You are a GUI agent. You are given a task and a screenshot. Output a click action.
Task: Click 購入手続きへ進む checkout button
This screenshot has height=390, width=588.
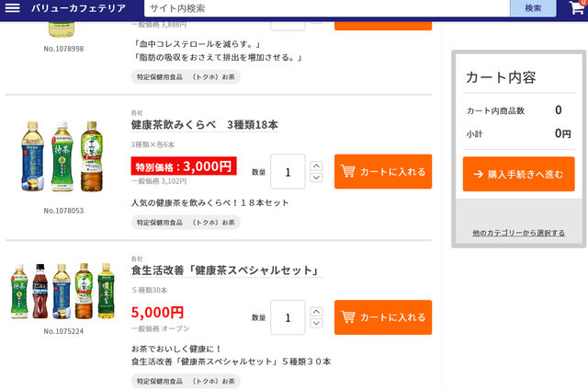(518, 174)
